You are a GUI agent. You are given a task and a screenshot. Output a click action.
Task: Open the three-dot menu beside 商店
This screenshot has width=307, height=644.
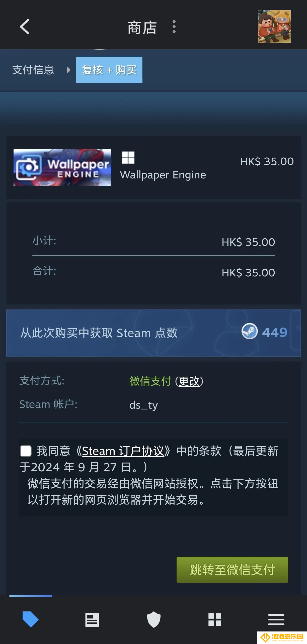[174, 27]
